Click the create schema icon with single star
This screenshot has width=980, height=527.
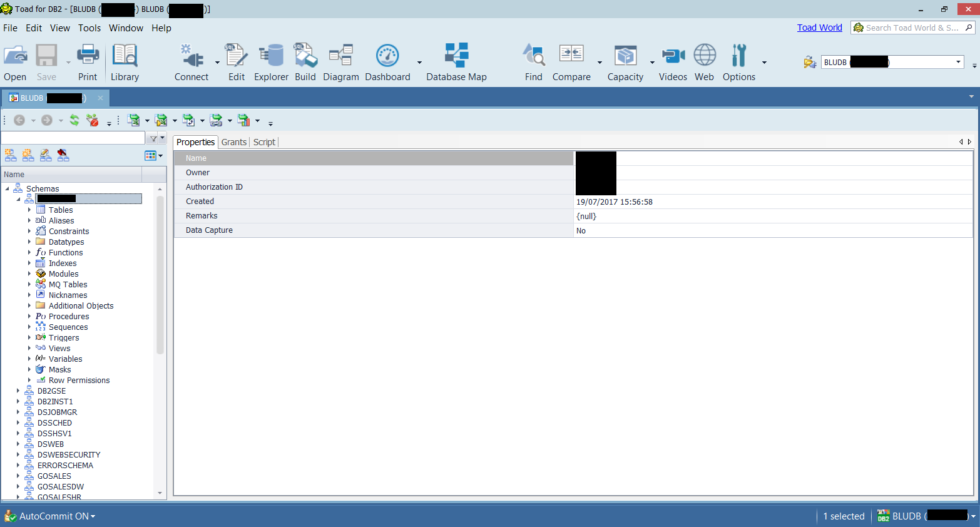click(11, 155)
